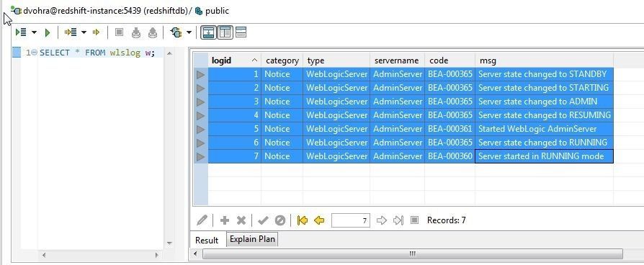This screenshot has height=265, width=644.
Task: Click the results scrollbar left arrow
Action: pos(195,254)
